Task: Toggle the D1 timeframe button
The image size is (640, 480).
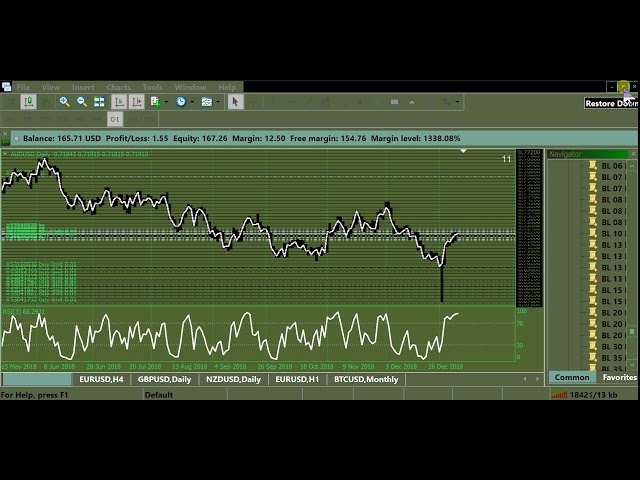Action: tap(115, 119)
